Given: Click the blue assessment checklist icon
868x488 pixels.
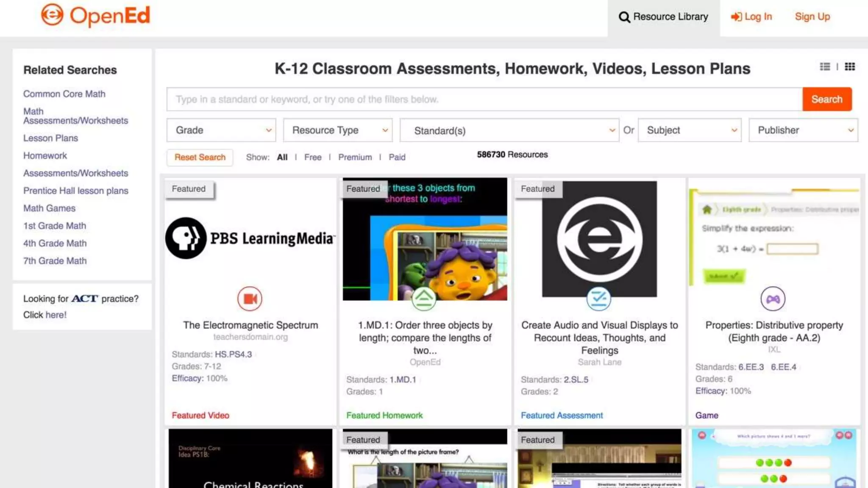Looking at the screenshot, I should [x=598, y=299].
